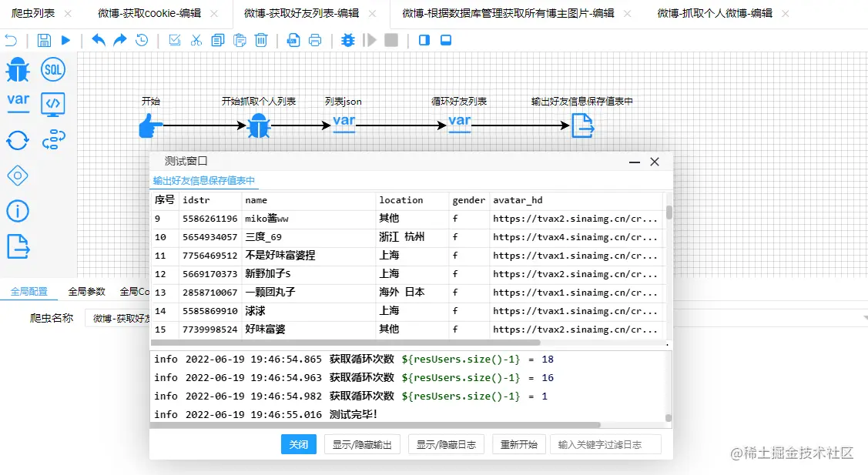Viewport: 868px width, 475px height.
Task: Select all nodes using toolbar checkbox icon
Action: [174, 40]
